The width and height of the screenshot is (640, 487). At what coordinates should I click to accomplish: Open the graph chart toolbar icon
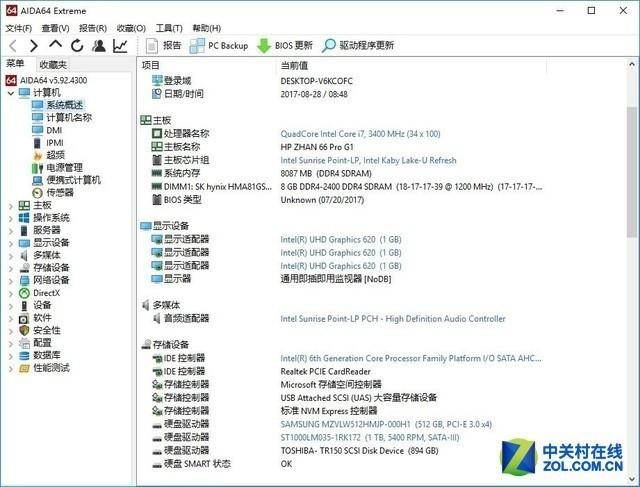coord(120,46)
